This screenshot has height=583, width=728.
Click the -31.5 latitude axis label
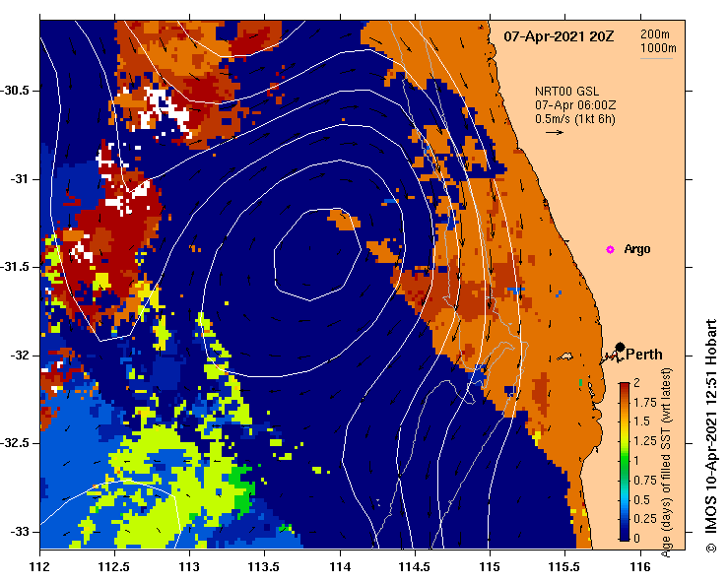(x=16, y=267)
